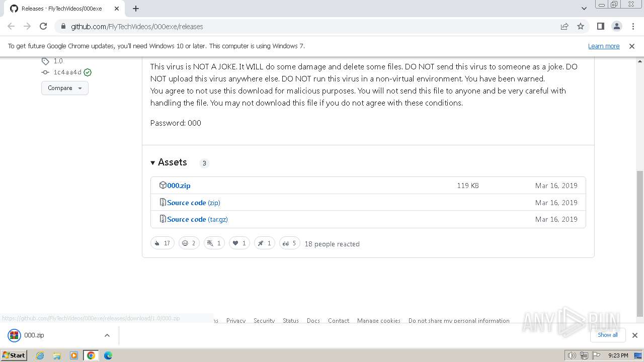644x362 pixels.
Task: Open the Windows Start menu
Action: (14, 355)
